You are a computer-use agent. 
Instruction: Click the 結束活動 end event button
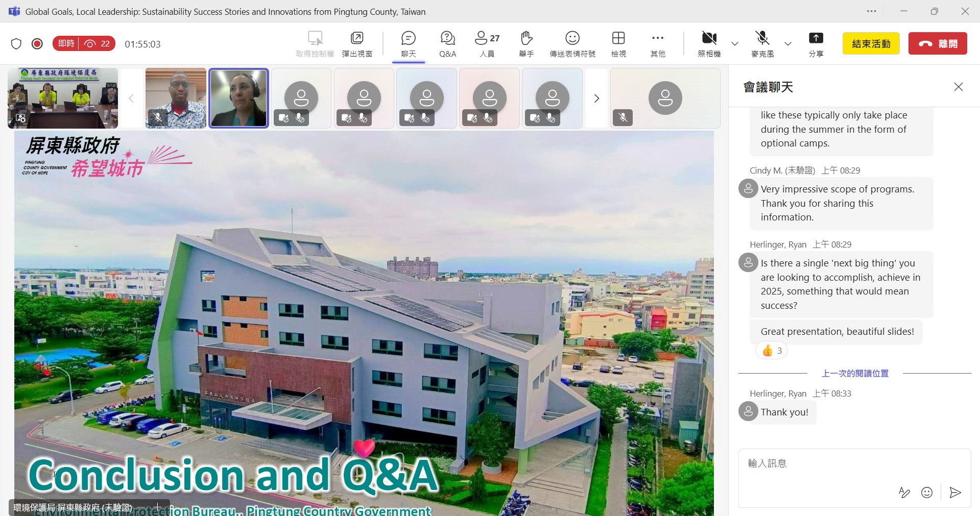871,44
